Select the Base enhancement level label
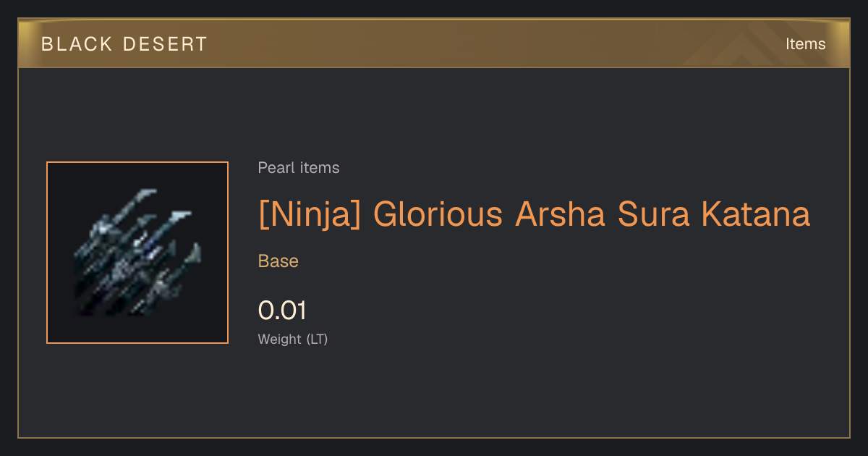Screen dimensions: 868x456 pos(278,261)
